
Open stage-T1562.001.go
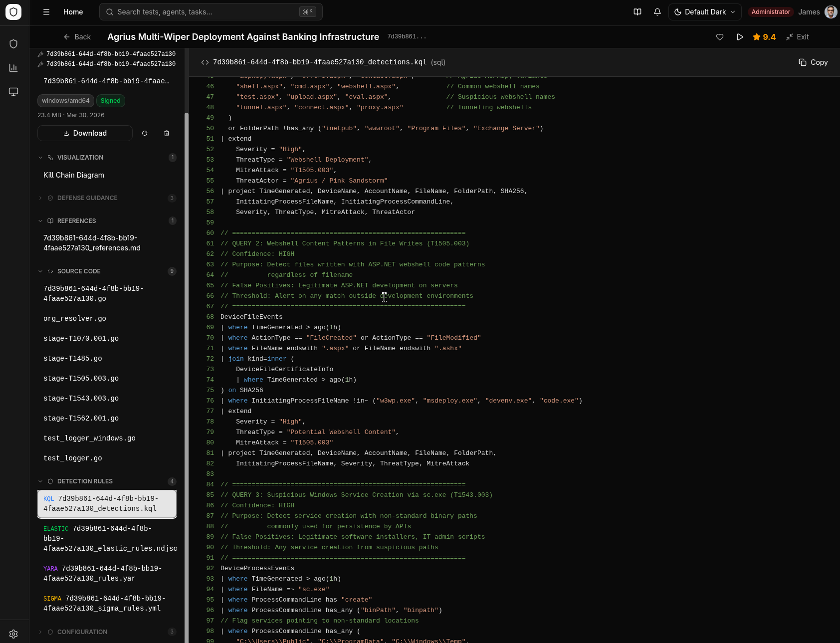coord(107,418)
